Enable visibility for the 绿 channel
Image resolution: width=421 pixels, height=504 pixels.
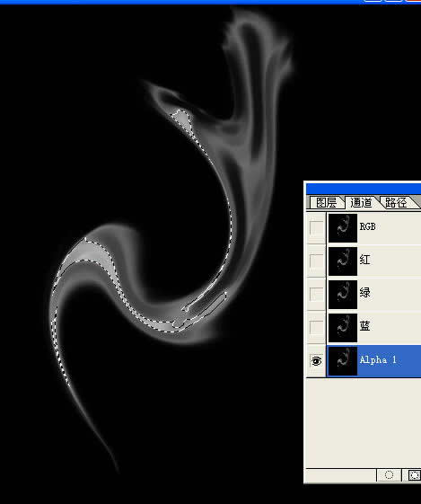[x=316, y=294]
